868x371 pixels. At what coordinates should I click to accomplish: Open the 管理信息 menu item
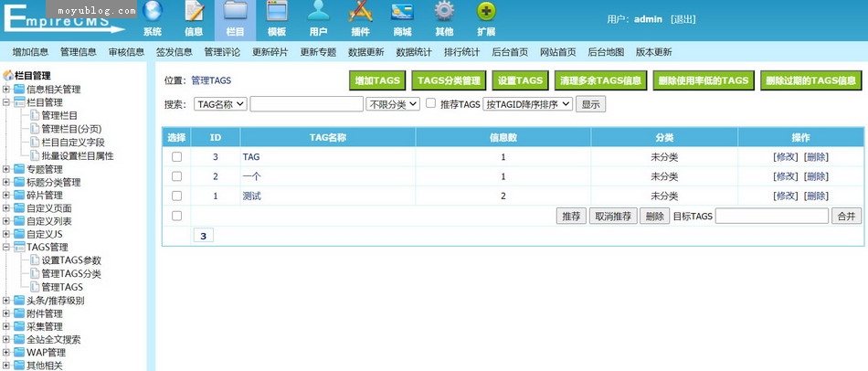coord(78,52)
